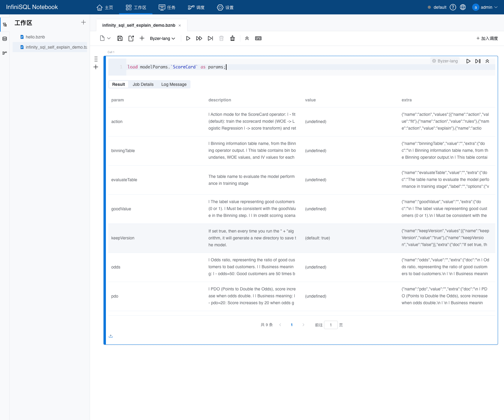
Task: Go to previous results page
Action: pos(280,325)
